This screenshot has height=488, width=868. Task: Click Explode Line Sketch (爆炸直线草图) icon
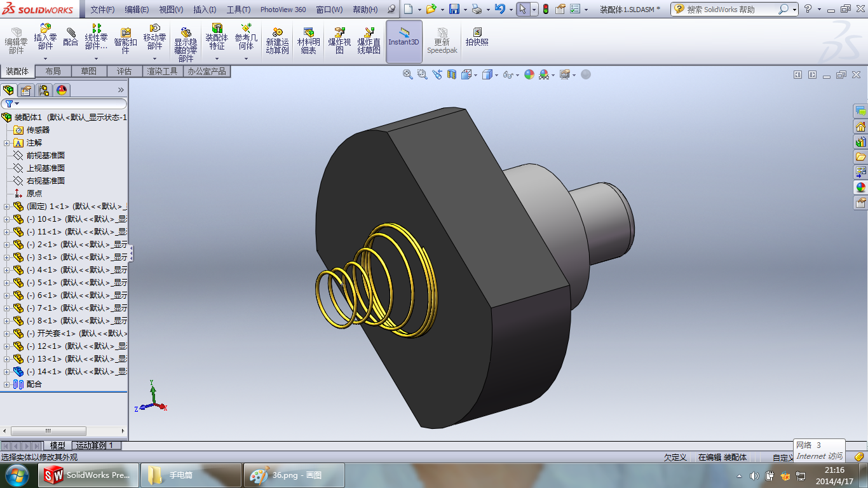(x=369, y=32)
